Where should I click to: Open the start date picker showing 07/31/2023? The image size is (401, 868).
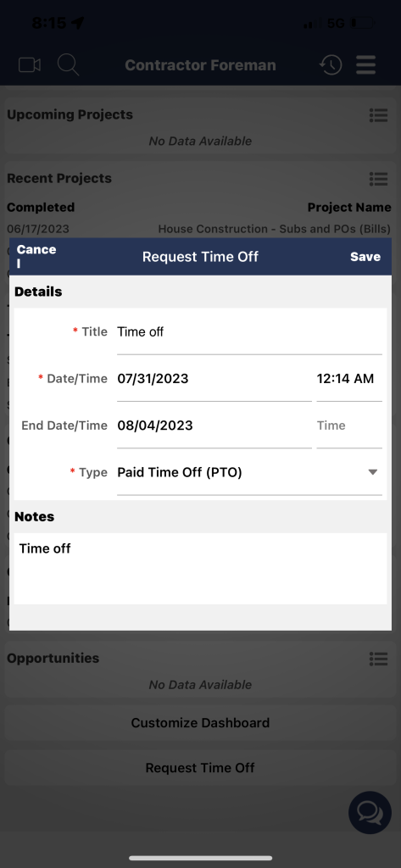[x=214, y=380]
